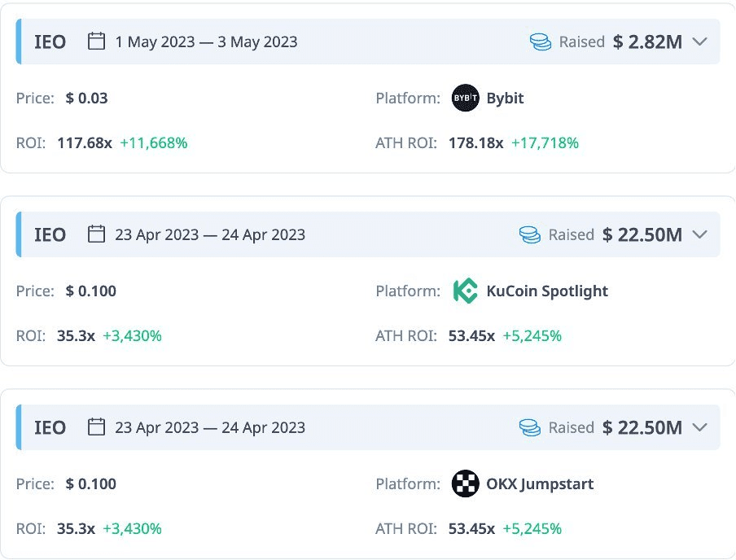Select the 1 May 2023 — 3 May 2023 date range
Image resolution: width=736 pixels, height=560 pixels.
click(206, 42)
